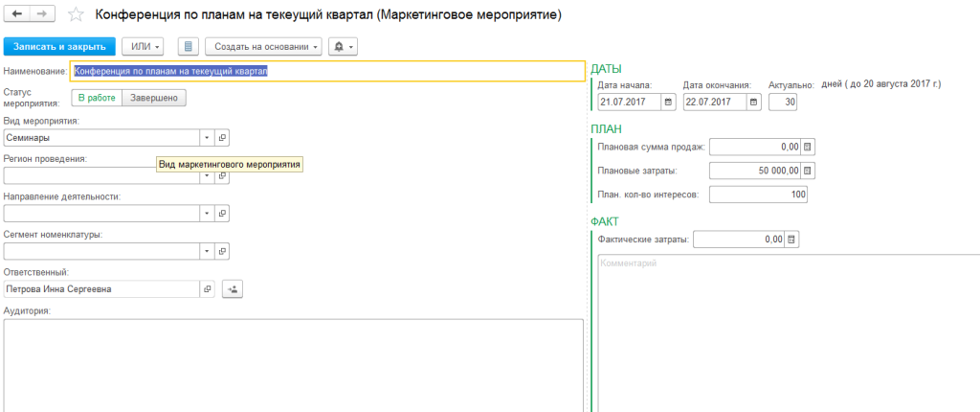The height and width of the screenshot is (412, 980).
Task: Open calculator for Фактические затраты
Action: click(x=791, y=240)
